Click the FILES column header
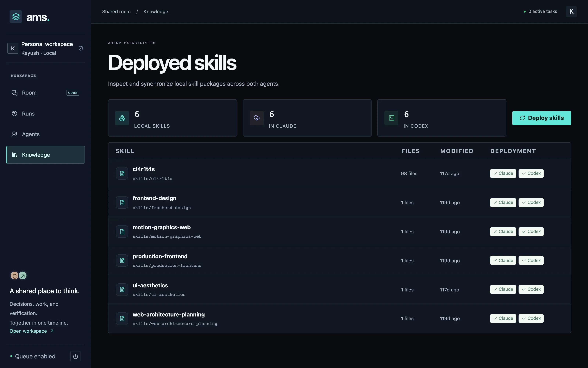 point(410,151)
